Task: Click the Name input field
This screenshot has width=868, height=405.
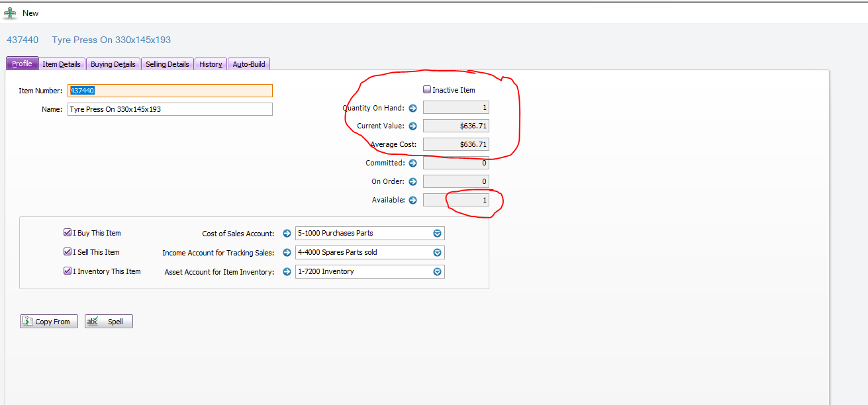Action: click(170, 109)
